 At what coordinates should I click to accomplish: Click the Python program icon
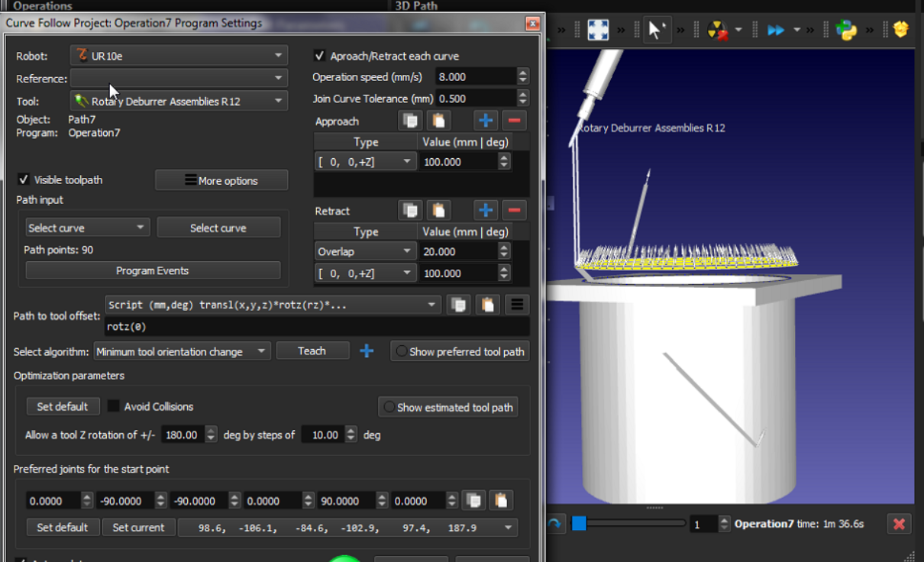click(x=846, y=30)
